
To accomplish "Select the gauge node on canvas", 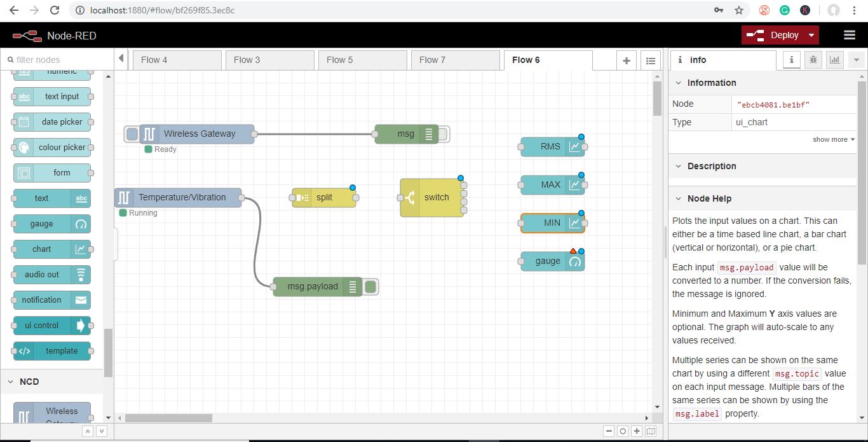I will (x=553, y=261).
